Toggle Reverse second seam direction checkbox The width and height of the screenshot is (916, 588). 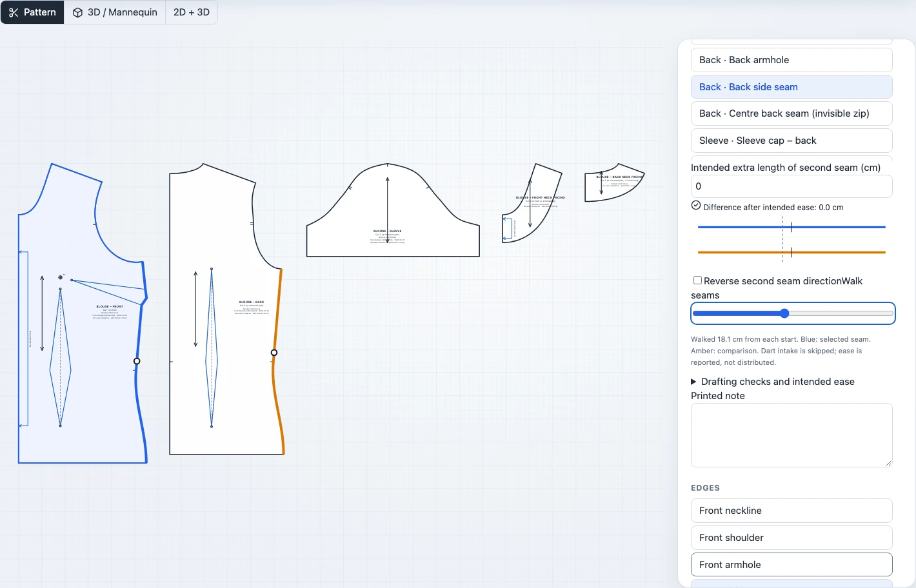697,280
